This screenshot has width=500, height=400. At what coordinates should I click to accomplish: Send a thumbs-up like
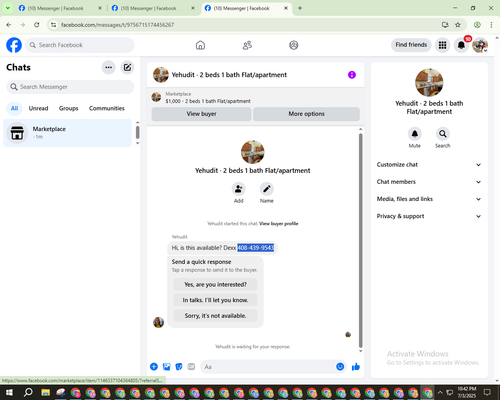356,367
